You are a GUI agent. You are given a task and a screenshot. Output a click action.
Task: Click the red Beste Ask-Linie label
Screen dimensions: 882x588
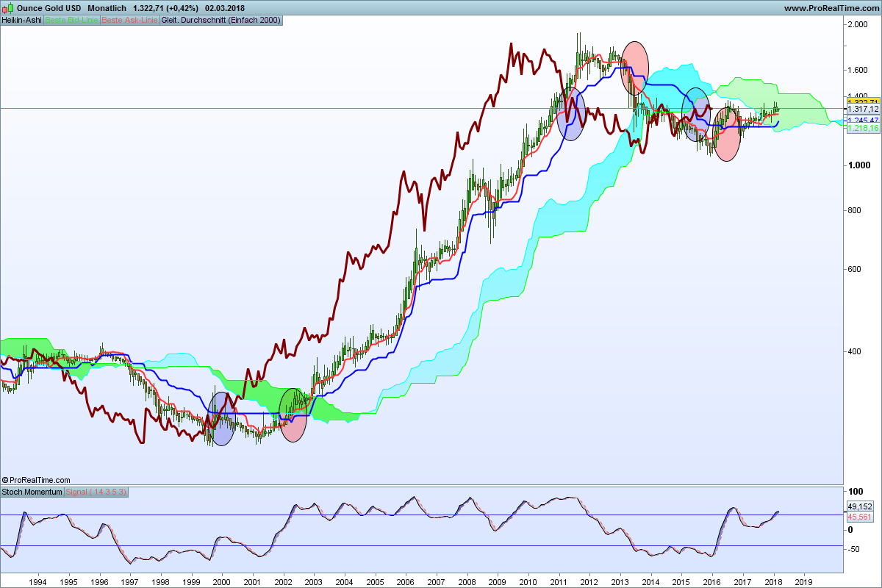(x=129, y=20)
